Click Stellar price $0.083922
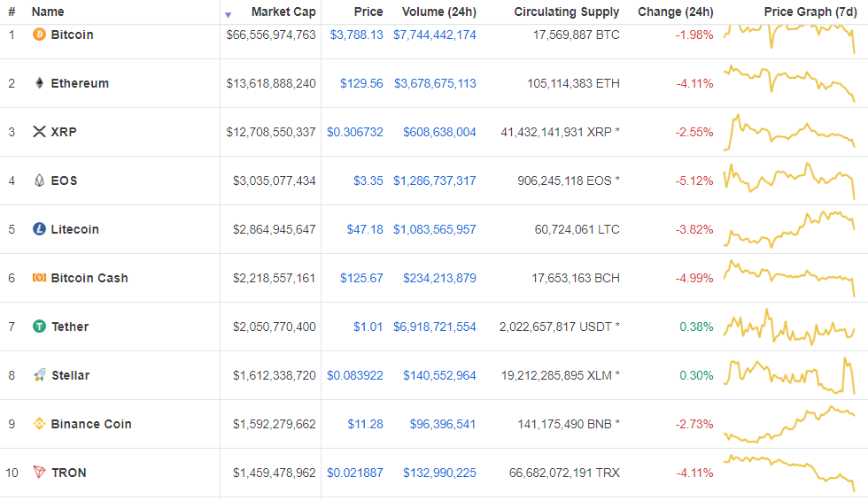 (355, 375)
